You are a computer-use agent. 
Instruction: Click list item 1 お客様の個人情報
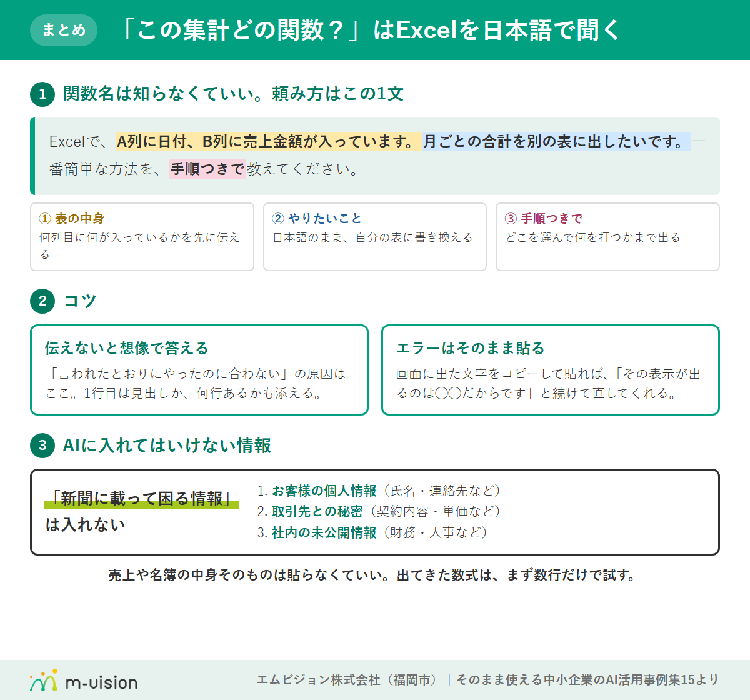[x=379, y=491]
